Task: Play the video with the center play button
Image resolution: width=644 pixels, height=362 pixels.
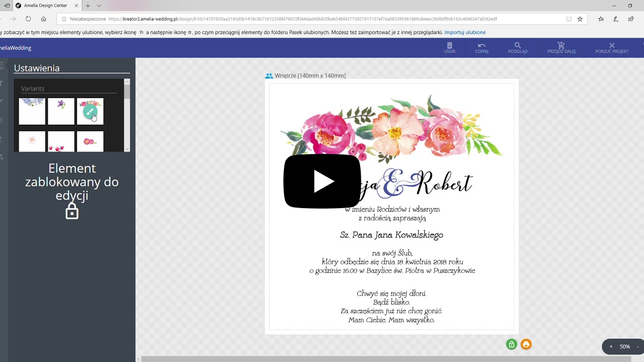Action: click(x=323, y=182)
